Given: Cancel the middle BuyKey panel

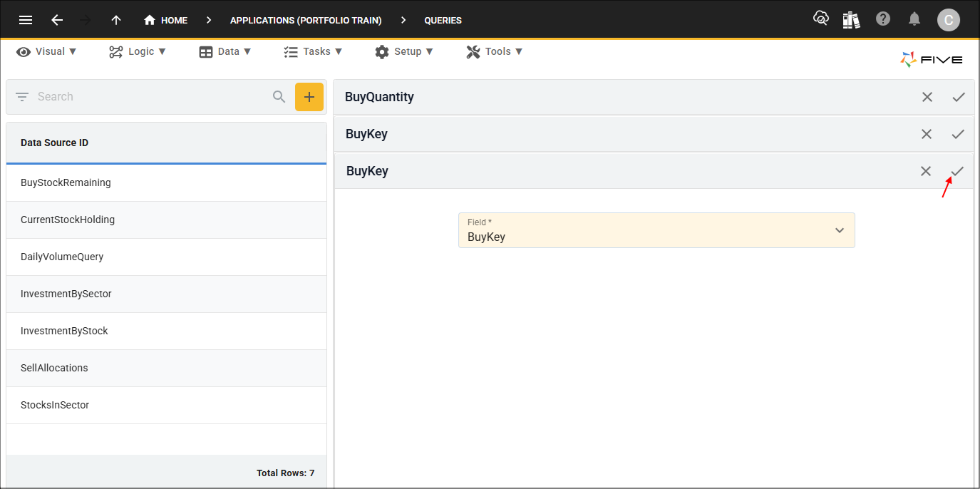Looking at the screenshot, I should pyautogui.click(x=927, y=134).
